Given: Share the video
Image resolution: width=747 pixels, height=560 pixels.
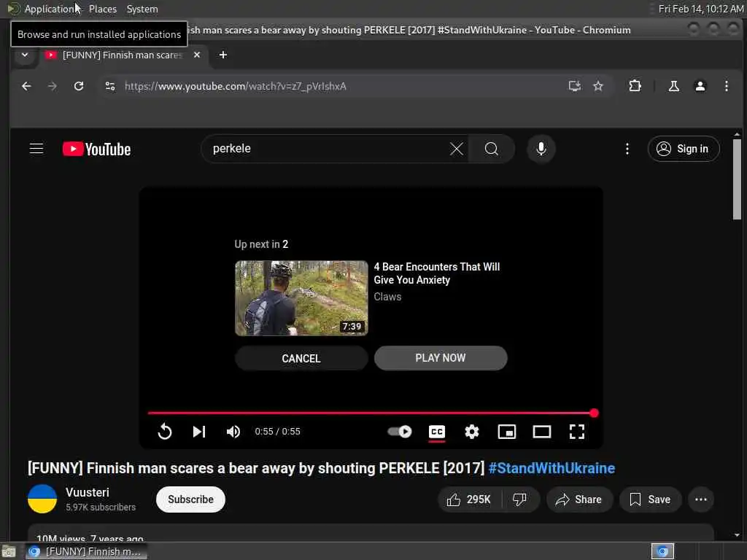Looking at the screenshot, I should coord(578,499).
